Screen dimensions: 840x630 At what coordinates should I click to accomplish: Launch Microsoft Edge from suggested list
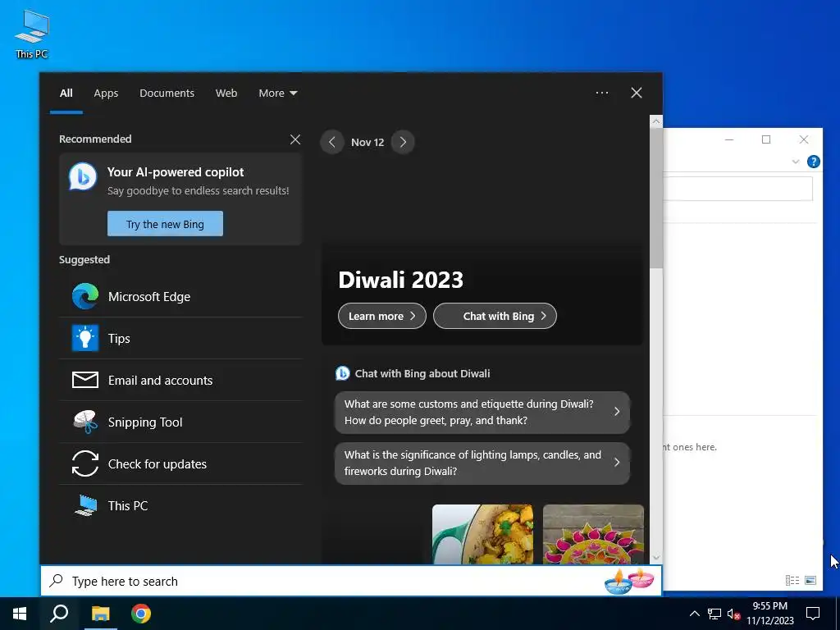[x=180, y=297]
